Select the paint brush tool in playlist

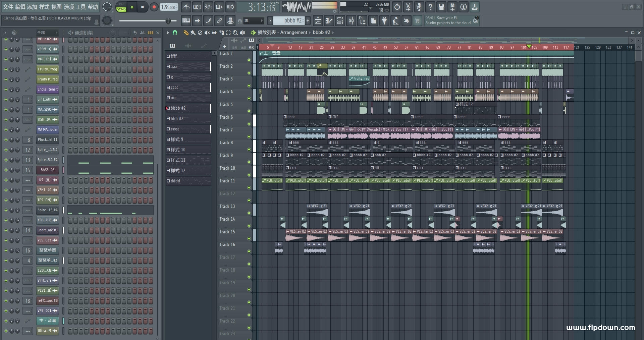(193, 33)
